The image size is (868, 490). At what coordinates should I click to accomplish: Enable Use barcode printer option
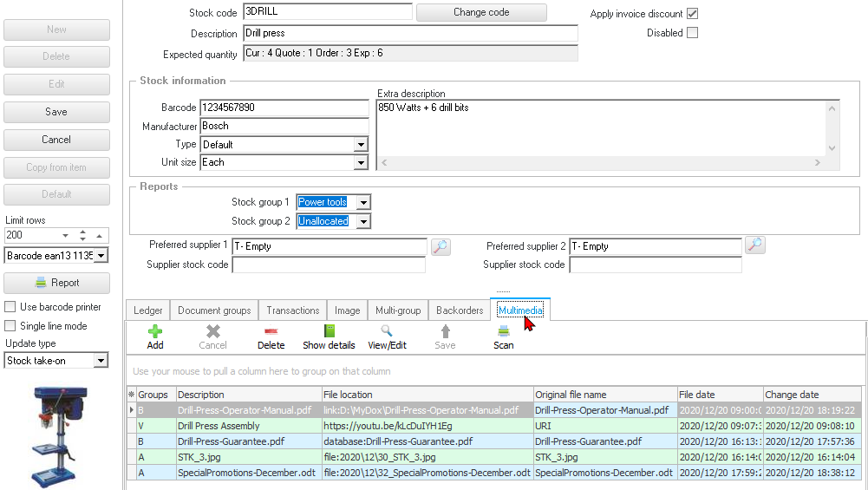coord(10,307)
